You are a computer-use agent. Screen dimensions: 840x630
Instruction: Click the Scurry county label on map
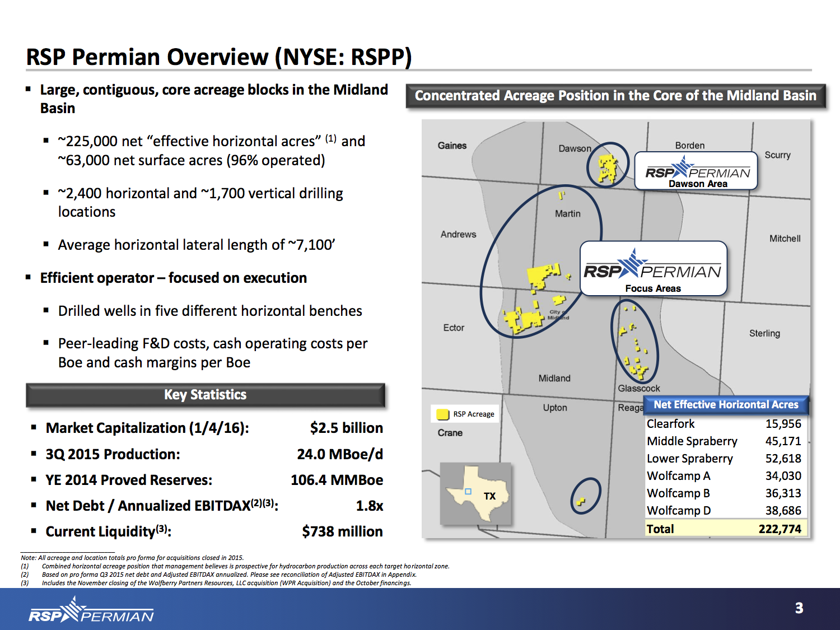[778, 155]
